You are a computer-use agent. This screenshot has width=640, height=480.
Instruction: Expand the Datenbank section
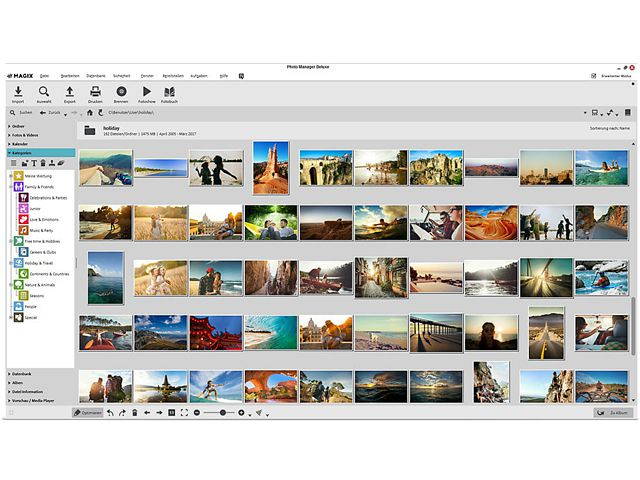coord(41,374)
